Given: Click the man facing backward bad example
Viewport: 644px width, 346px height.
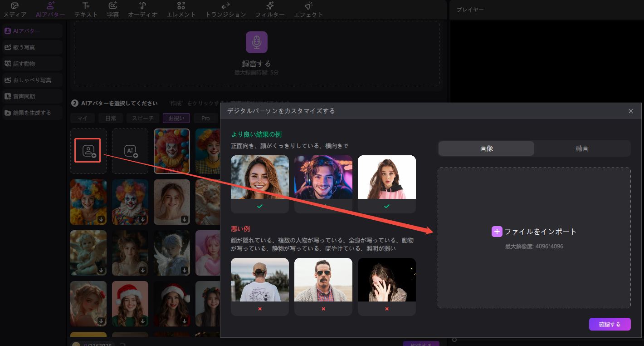Looking at the screenshot, I should pyautogui.click(x=260, y=280).
